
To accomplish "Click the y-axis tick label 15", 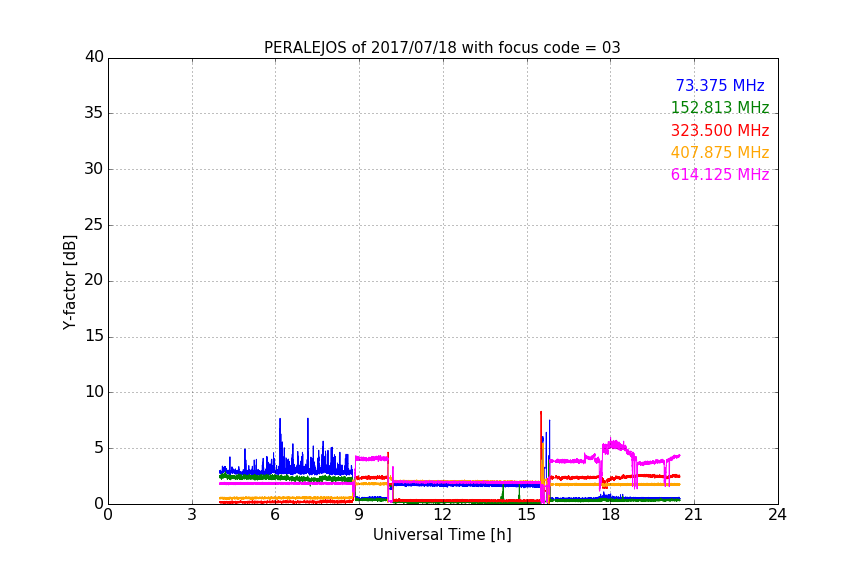I will [x=94, y=336].
